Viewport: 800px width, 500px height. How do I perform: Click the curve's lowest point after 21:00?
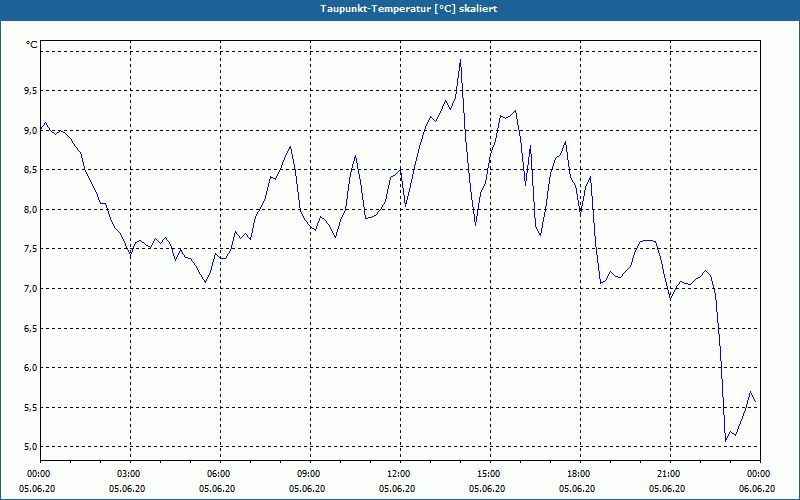(726, 441)
